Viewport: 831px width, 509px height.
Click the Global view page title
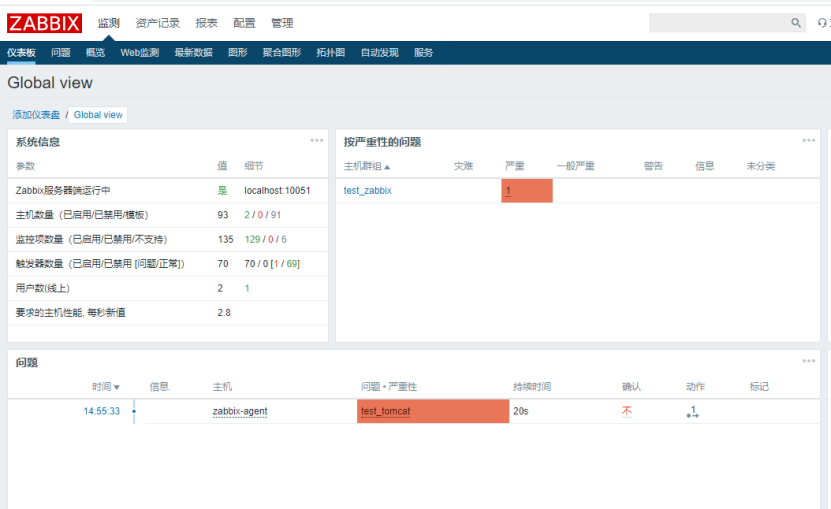pos(50,83)
